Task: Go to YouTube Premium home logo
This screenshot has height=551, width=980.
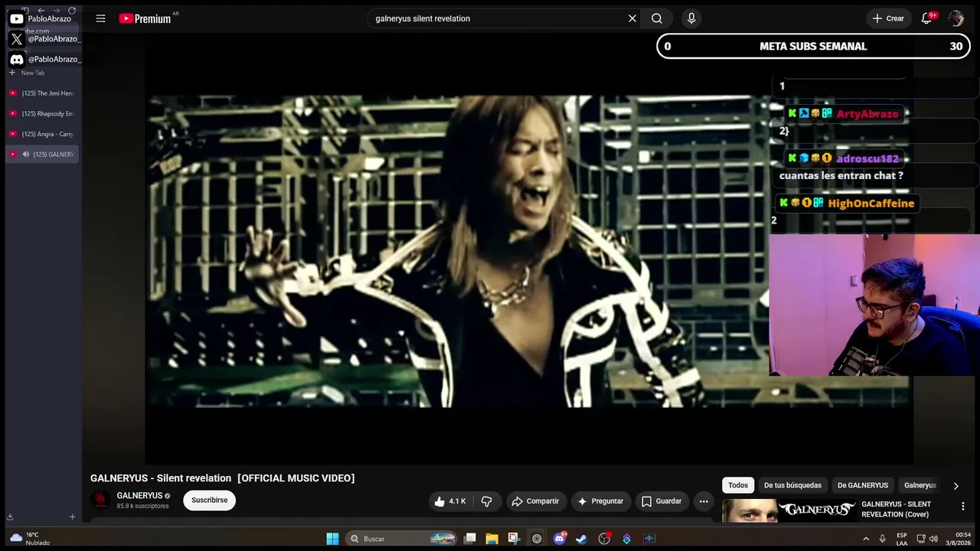Action: tap(147, 18)
